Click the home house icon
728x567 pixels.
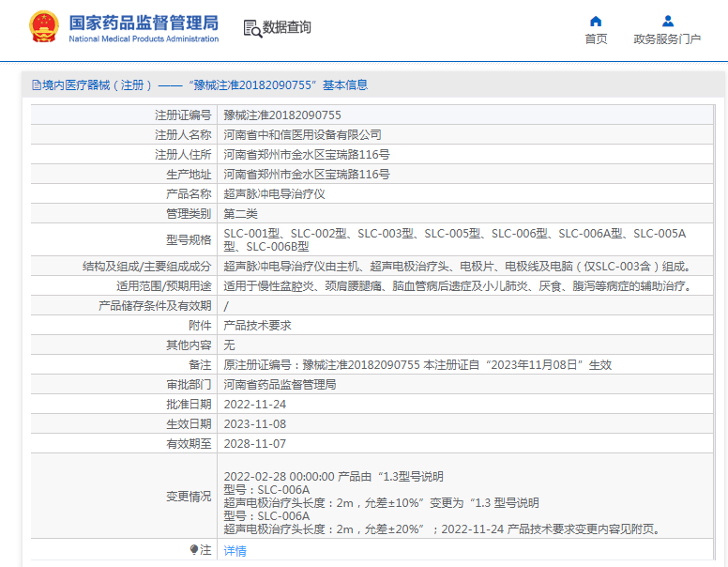[596, 21]
